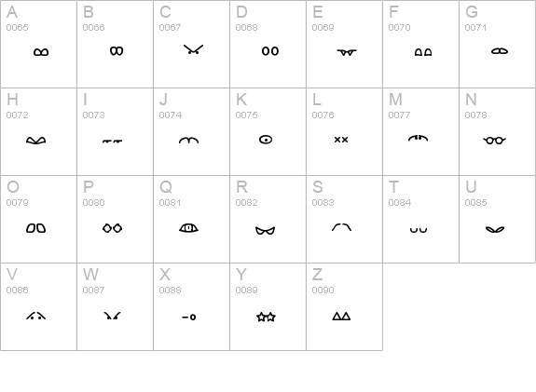
Task: Click the character cell labeled V 0086
Action: 38,306
